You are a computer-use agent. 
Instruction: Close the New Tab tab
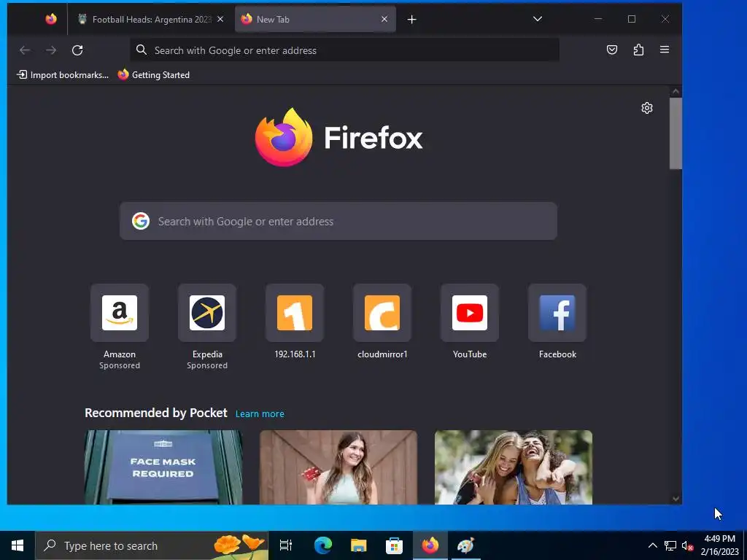pos(384,19)
